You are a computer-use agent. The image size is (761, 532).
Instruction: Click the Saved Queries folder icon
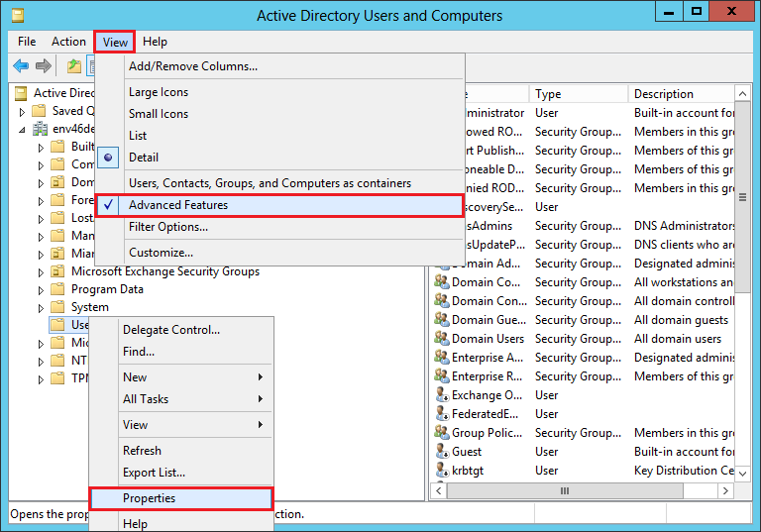[39, 111]
